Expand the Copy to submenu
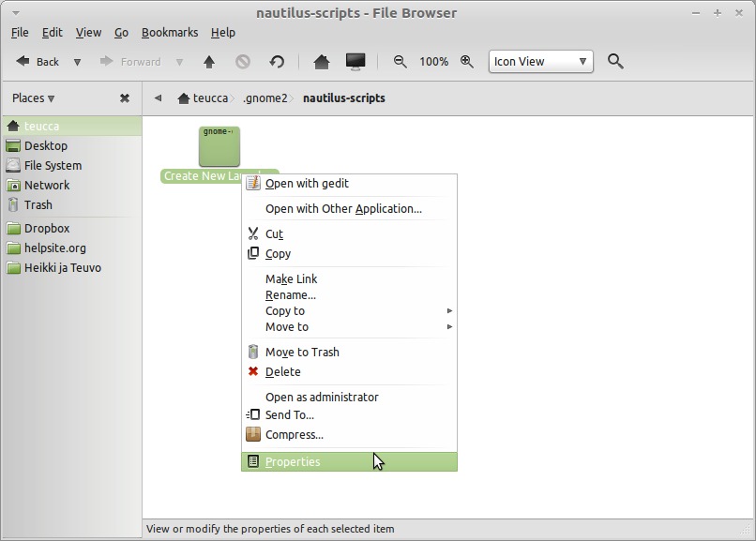Viewport: 756px width, 541px height. [x=349, y=310]
